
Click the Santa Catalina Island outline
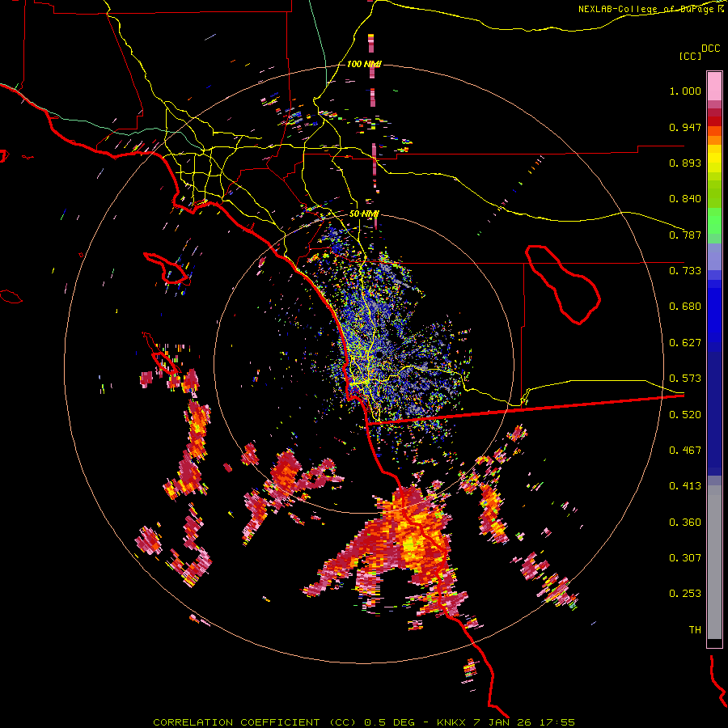pyautogui.click(x=167, y=269)
